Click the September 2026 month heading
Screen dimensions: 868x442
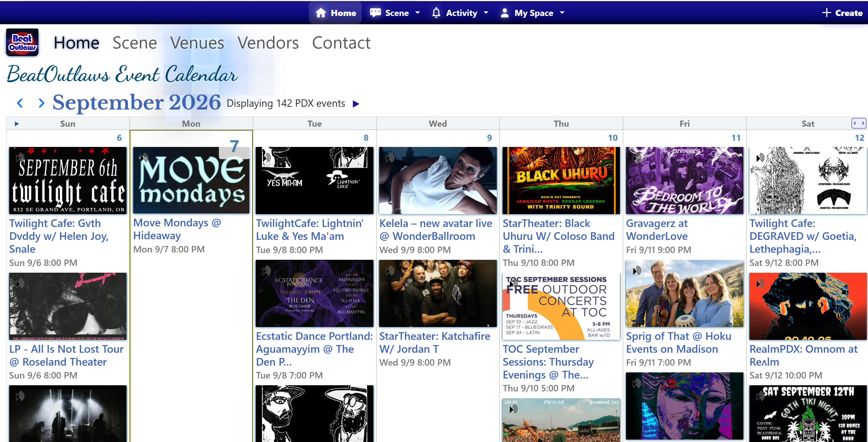tap(136, 102)
